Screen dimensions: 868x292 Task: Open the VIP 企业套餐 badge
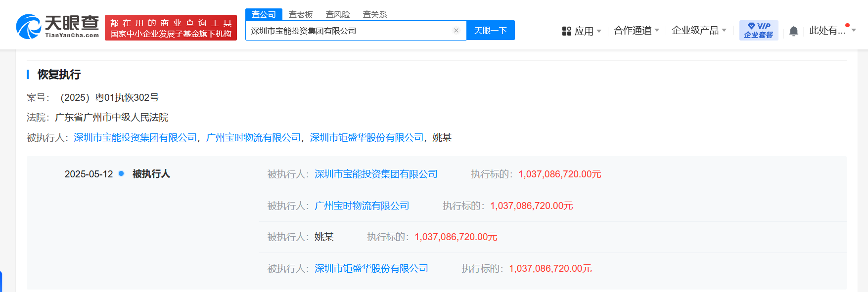(759, 30)
